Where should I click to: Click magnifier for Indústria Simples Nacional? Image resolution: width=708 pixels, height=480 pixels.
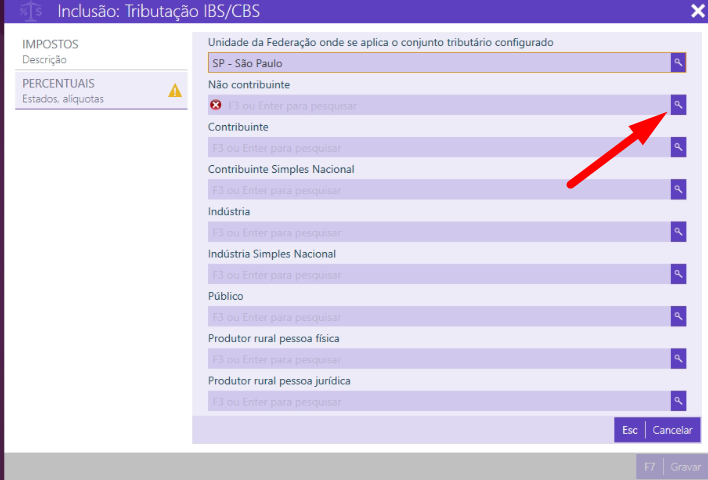tap(678, 274)
